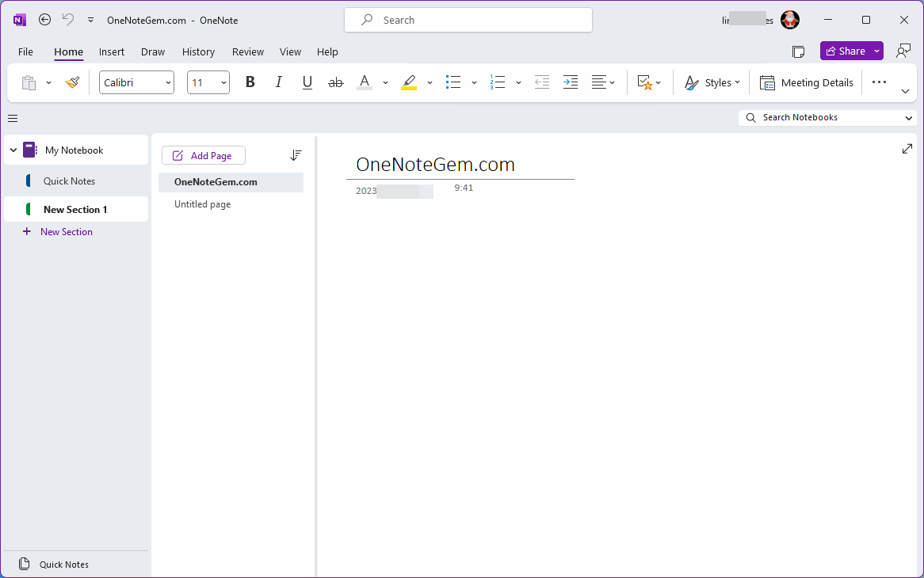Viewport: 924px width, 578px height.
Task: Expand the font color picker arrow
Action: click(385, 83)
